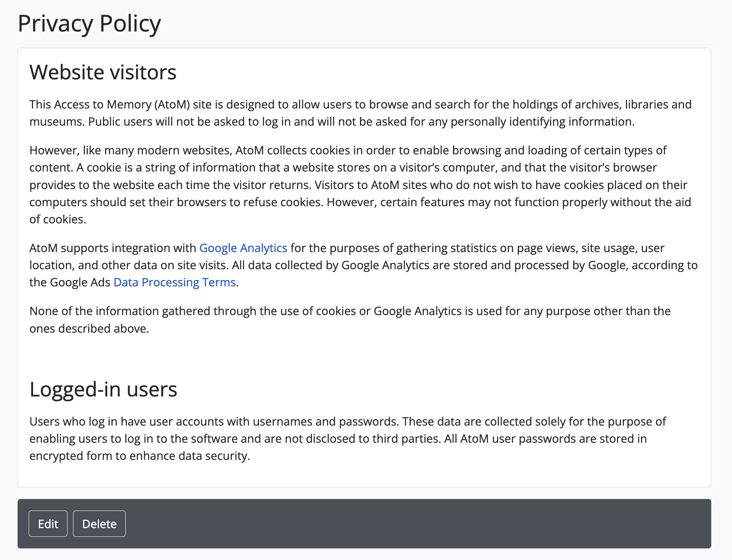Click the Website visitors heading
Screen dimensions: 732x560
pyautogui.click(x=103, y=72)
